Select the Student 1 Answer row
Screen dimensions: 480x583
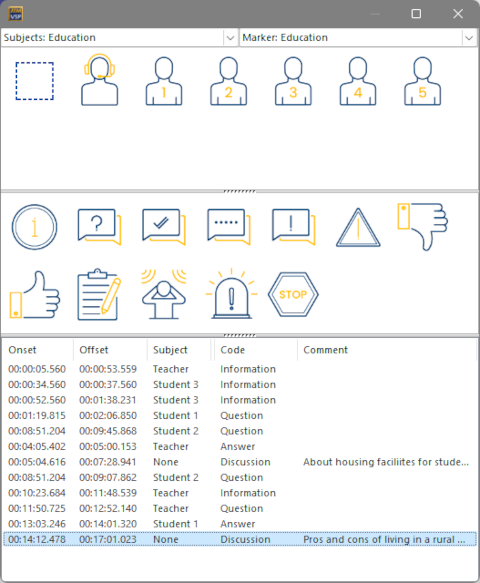[240, 524]
